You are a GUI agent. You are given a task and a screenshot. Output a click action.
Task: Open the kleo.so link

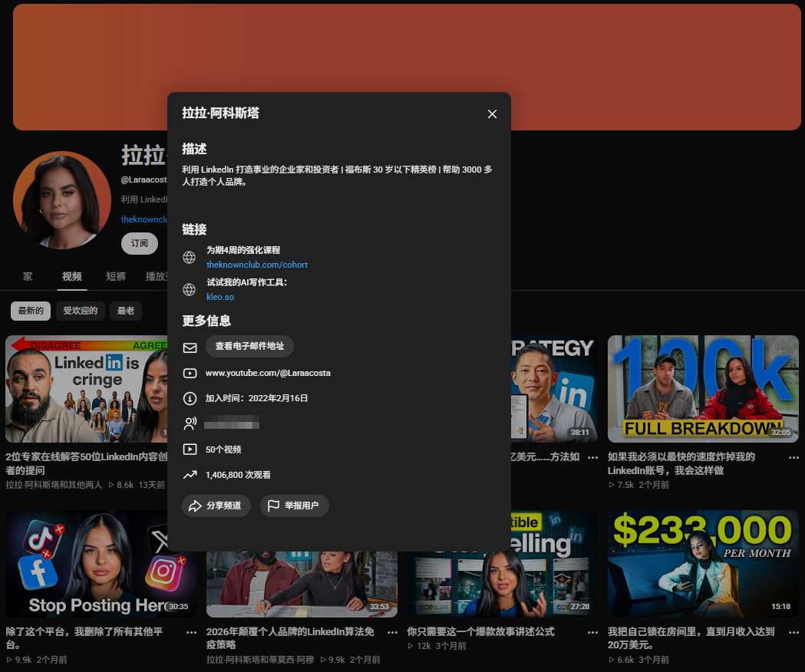tap(220, 297)
